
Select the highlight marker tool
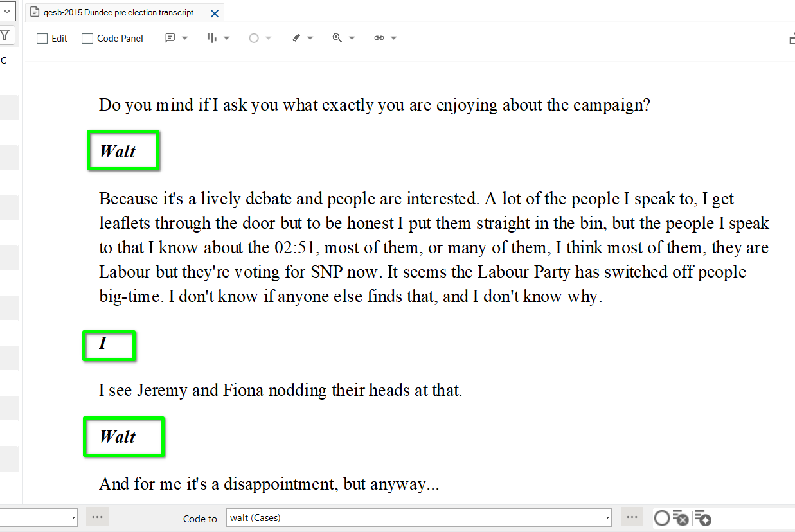pyautogui.click(x=296, y=38)
